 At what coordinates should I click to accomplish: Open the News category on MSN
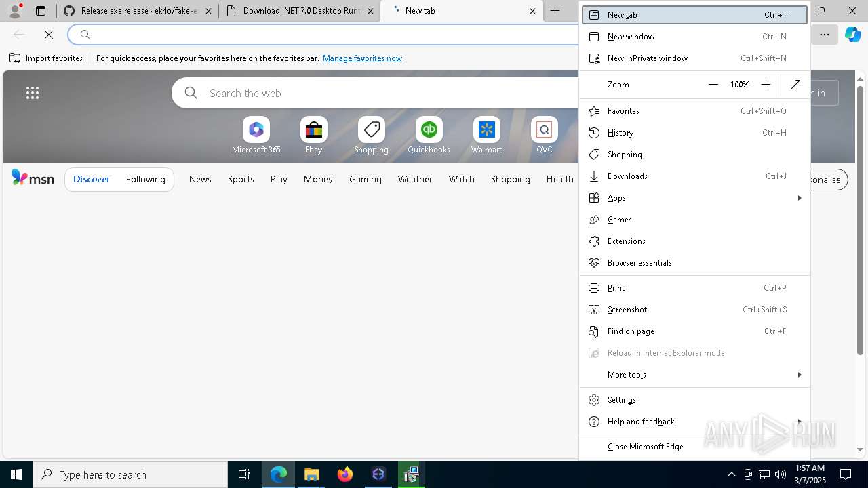[x=200, y=180]
